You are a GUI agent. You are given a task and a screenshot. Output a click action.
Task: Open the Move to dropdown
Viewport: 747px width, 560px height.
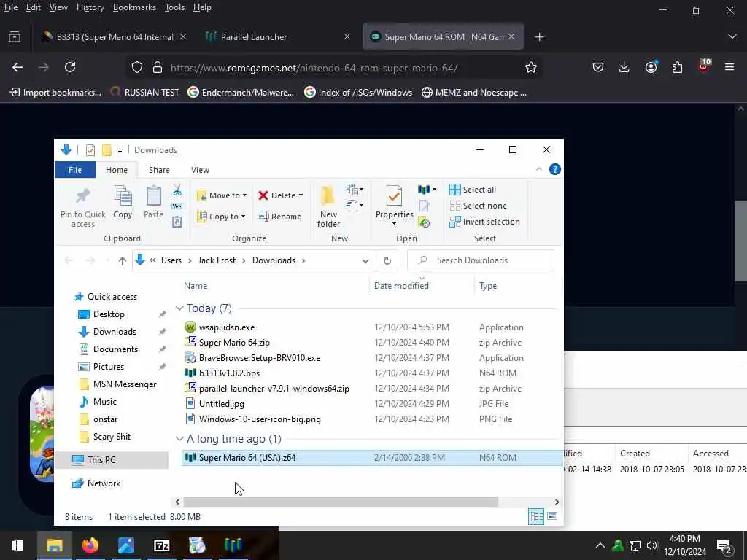click(222, 195)
